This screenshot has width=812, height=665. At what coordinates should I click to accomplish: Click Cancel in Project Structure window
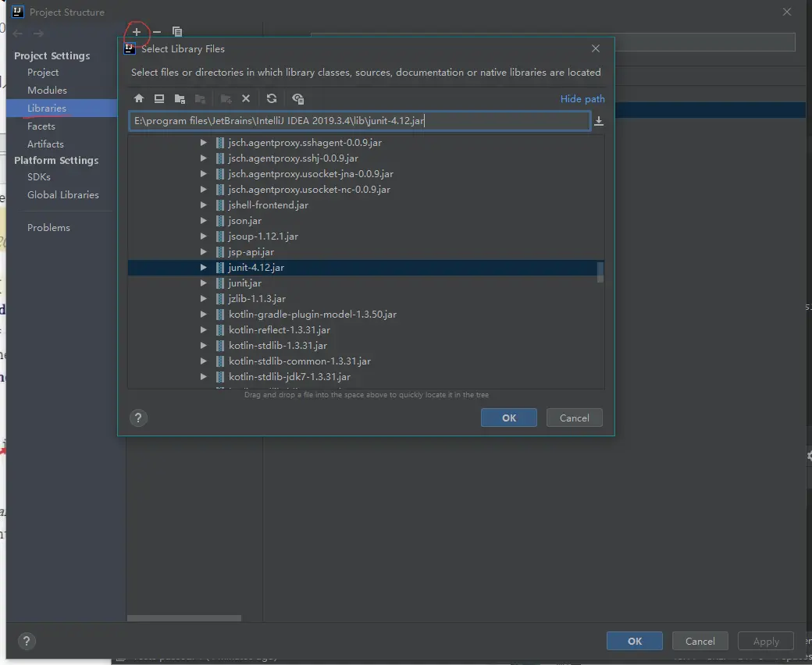point(700,642)
